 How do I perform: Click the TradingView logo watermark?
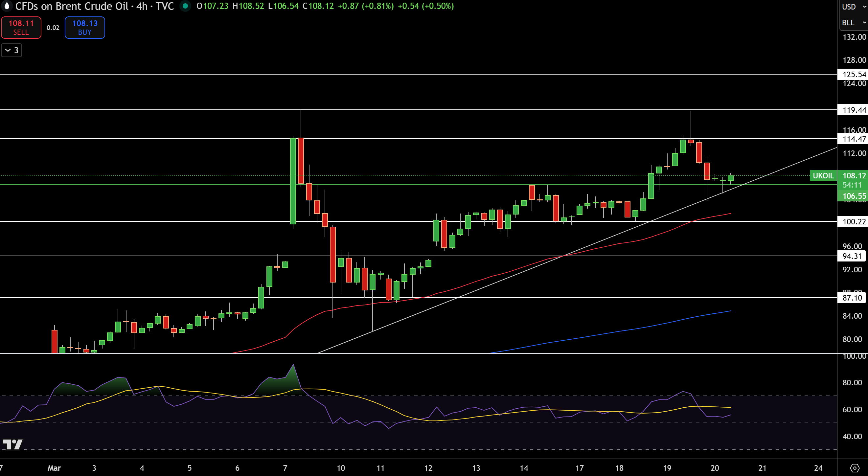12,444
